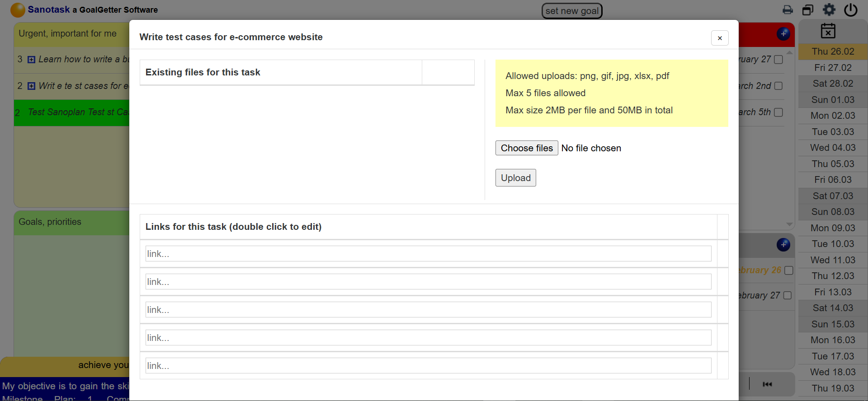
Task: Click blue plus icon in gray panel
Action: pyautogui.click(x=783, y=244)
